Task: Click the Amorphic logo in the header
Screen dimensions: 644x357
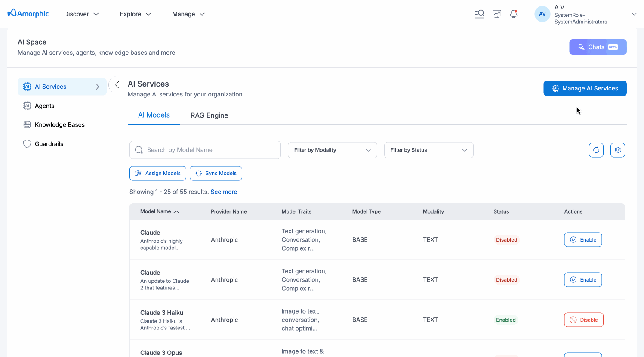Action: pyautogui.click(x=28, y=14)
